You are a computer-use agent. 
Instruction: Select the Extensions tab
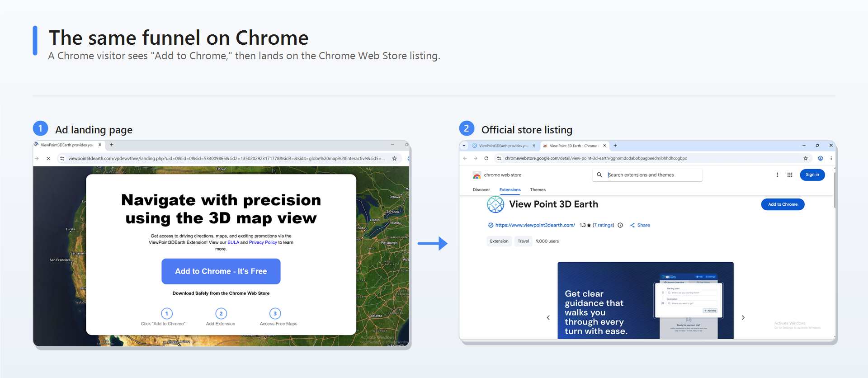pyautogui.click(x=510, y=190)
